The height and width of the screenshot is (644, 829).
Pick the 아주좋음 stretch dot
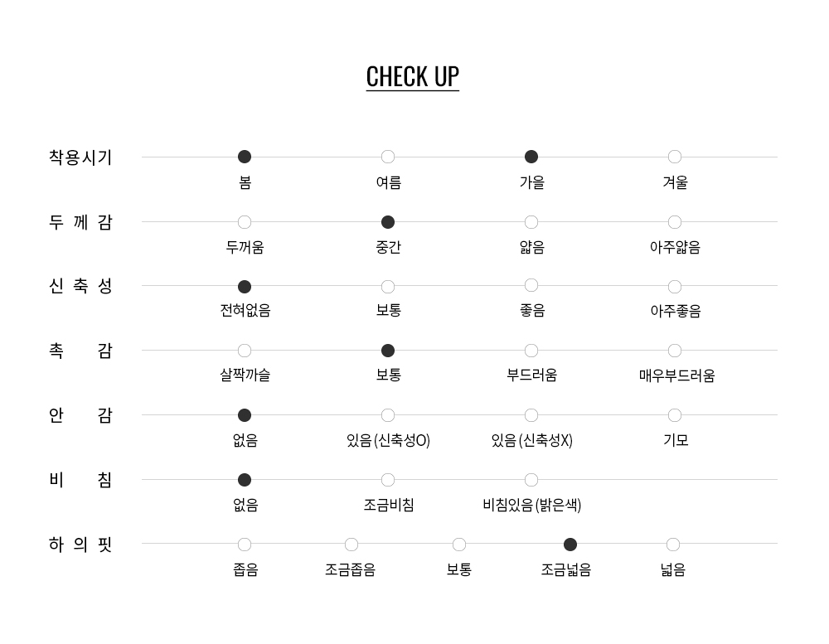(x=675, y=287)
